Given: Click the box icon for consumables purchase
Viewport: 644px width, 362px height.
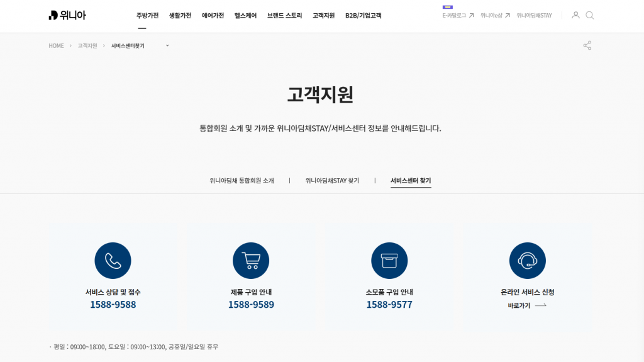Looking at the screenshot, I should [x=389, y=261].
